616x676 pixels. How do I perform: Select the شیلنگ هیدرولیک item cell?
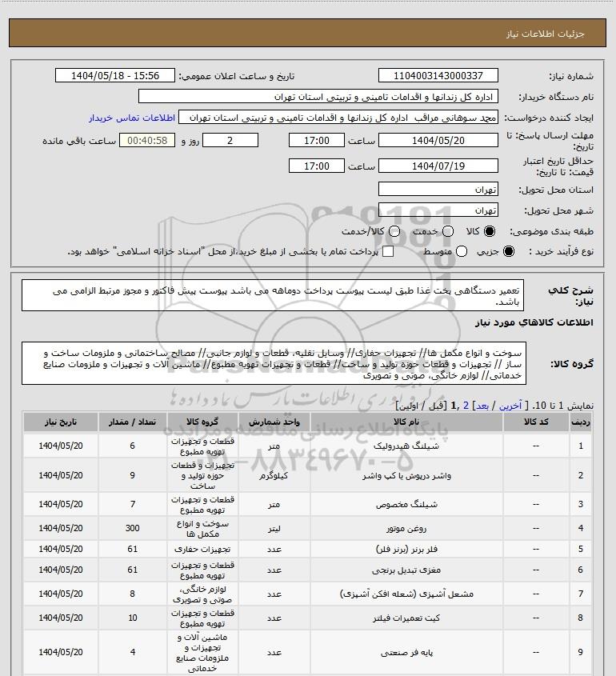(406, 446)
